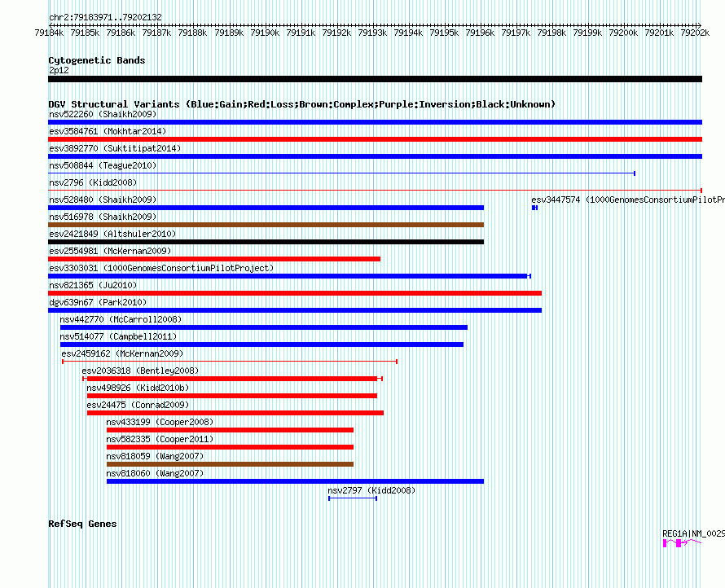The height and width of the screenshot is (588, 725).
Task: Click the nsv522260 (Shaikh2009) variant label
Action: (x=103, y=114)
